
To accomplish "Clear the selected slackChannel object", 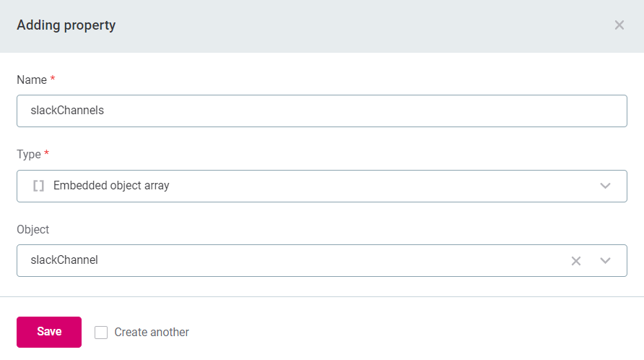I will (576, 261).
